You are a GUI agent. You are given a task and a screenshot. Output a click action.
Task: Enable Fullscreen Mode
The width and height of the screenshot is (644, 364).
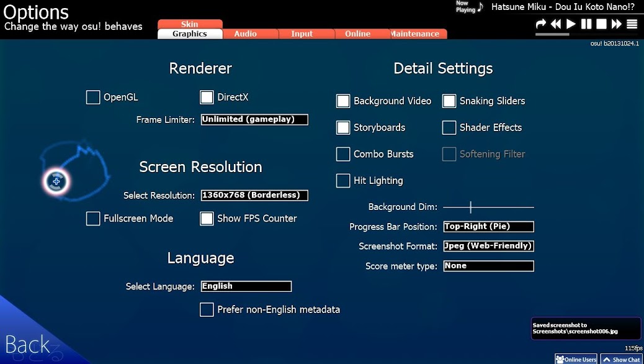point(93,219)
